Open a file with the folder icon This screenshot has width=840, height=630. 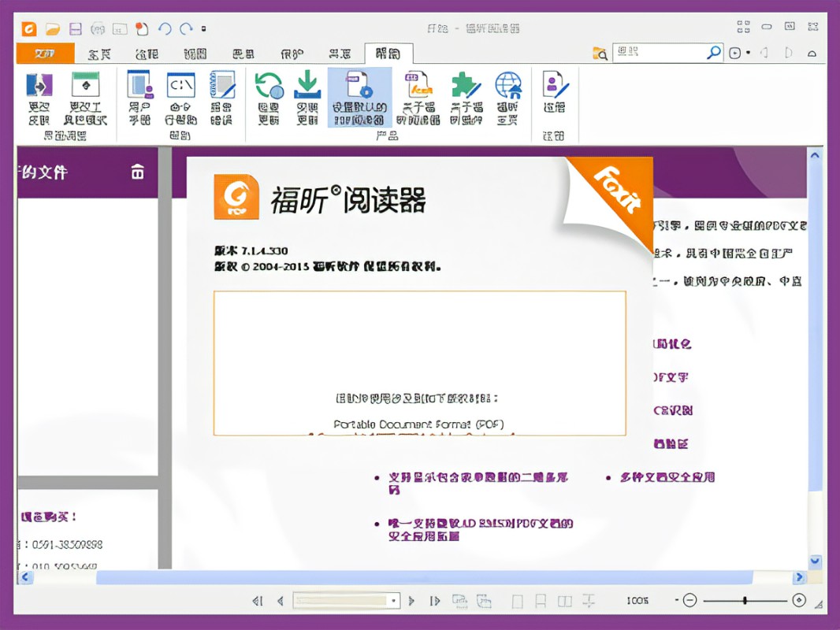(53, 29)
